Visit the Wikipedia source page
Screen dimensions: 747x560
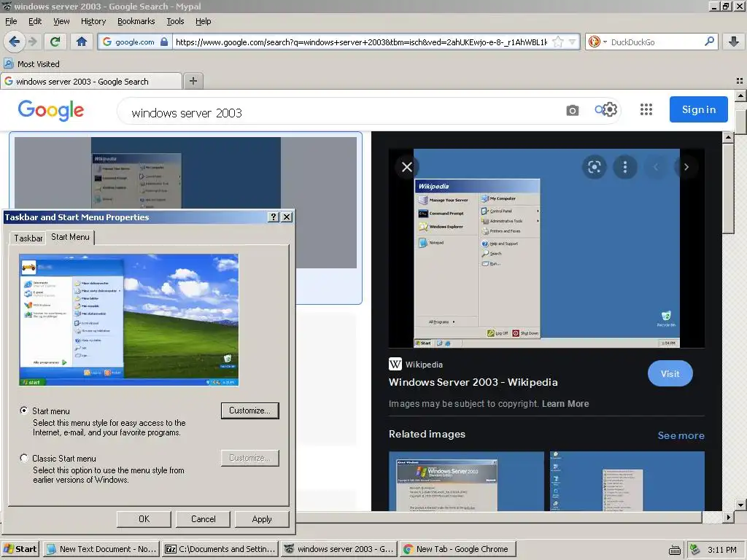pos(670,374)
